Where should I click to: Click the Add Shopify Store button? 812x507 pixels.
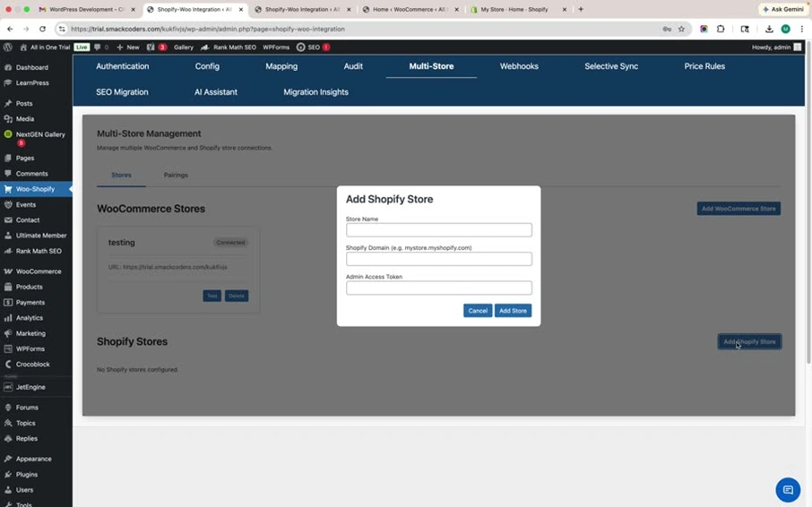pyautogui.click(x=749, y=341)
